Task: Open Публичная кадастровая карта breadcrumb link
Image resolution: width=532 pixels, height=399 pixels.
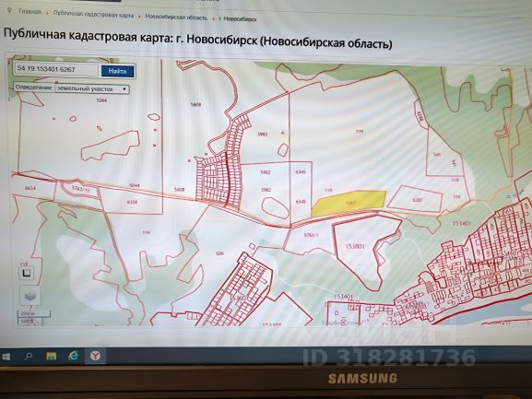Action: pyautogui.click(x=93, y=15)
